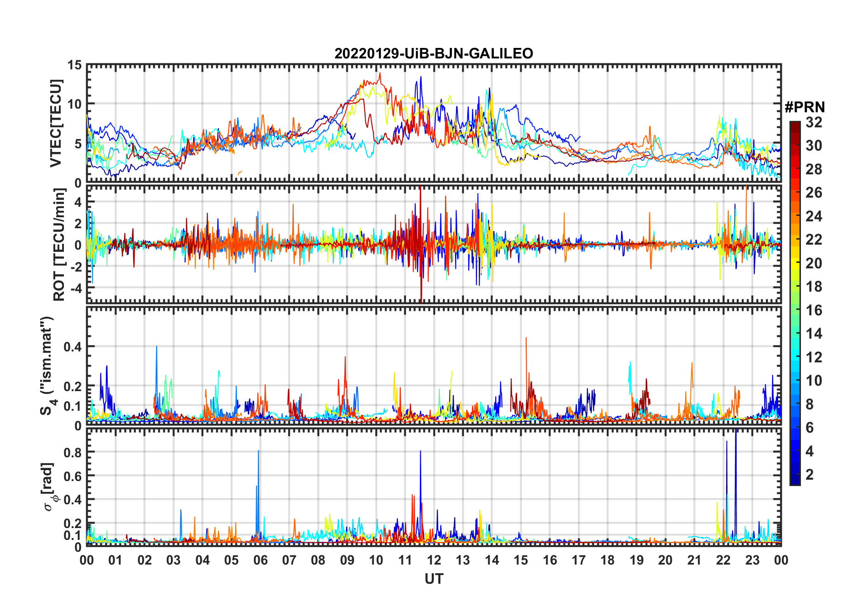The width and height of the screenshot is (868, 607).
Task: Click the x-axis hour label 05
Action: tap(231, 560)
